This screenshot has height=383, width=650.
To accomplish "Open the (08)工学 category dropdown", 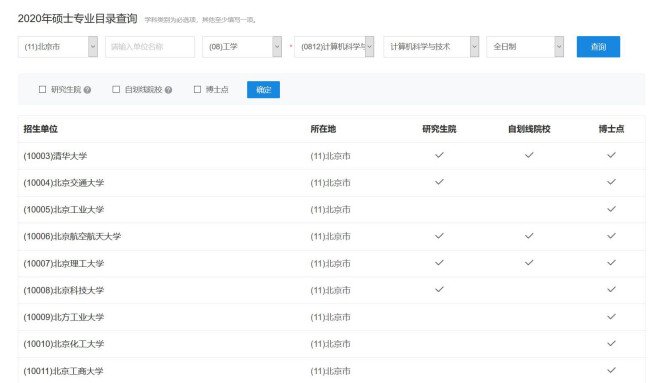I will [242, 47].
